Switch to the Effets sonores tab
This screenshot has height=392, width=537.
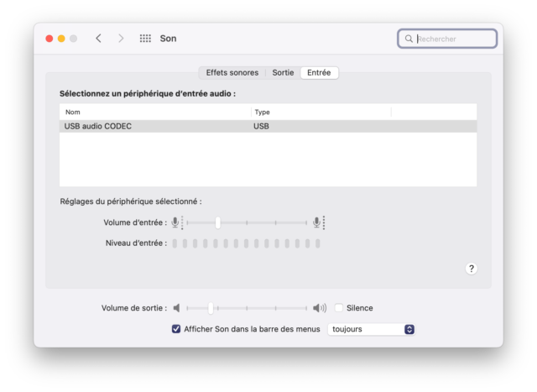tap(232, 73)
